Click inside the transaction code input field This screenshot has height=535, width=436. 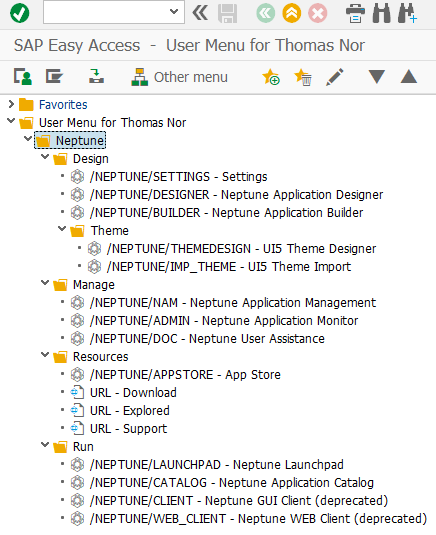[x=106, y=12]
